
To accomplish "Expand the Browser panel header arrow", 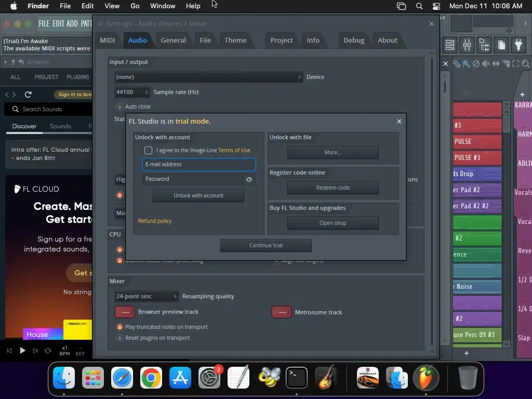I will click(x=5, y=62).
